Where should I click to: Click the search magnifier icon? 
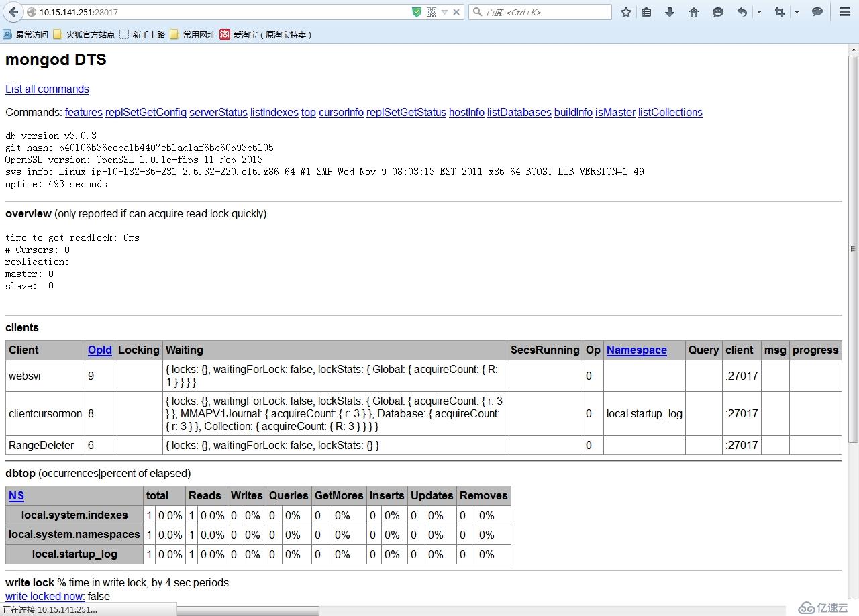[477, 12]
